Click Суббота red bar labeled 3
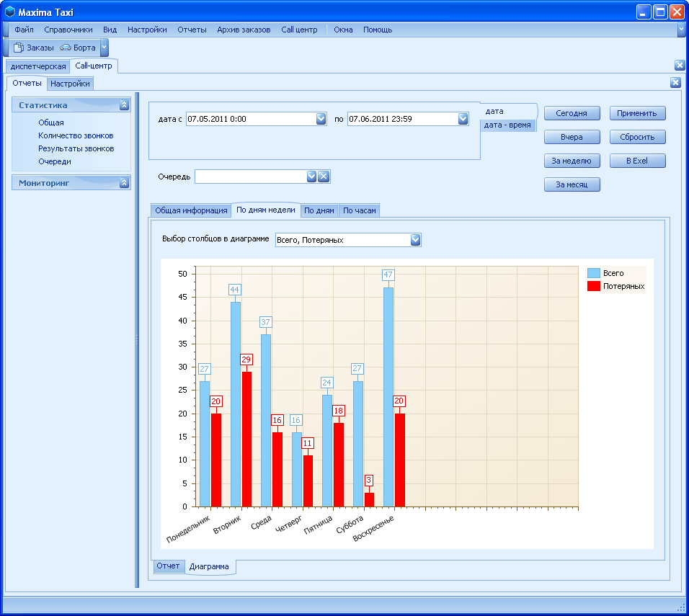Image resolution: width=689 pixels, height=616 pixels. coord(369,499)
